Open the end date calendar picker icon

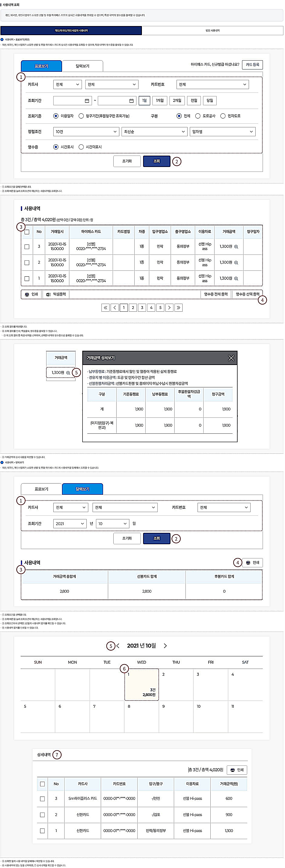coord(131,101)
